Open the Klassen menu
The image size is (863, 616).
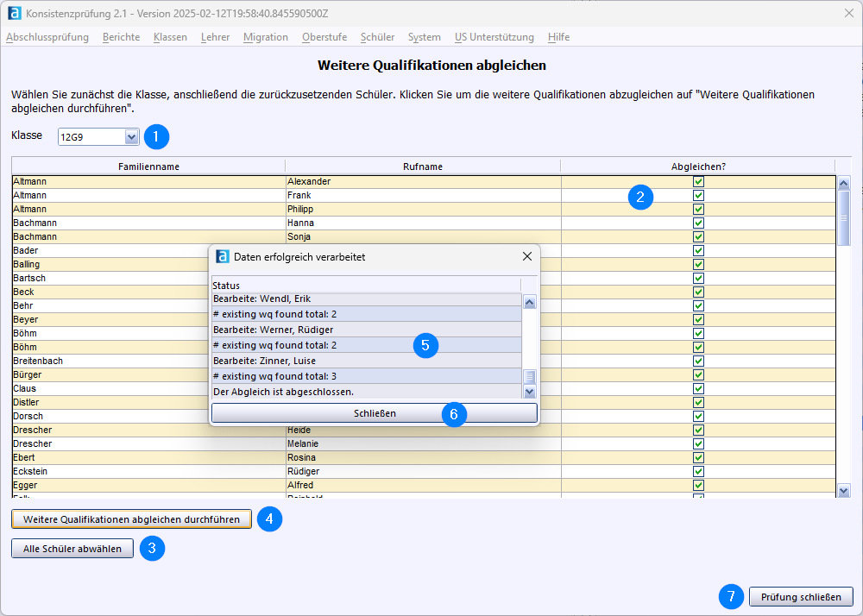pos(170,37)
